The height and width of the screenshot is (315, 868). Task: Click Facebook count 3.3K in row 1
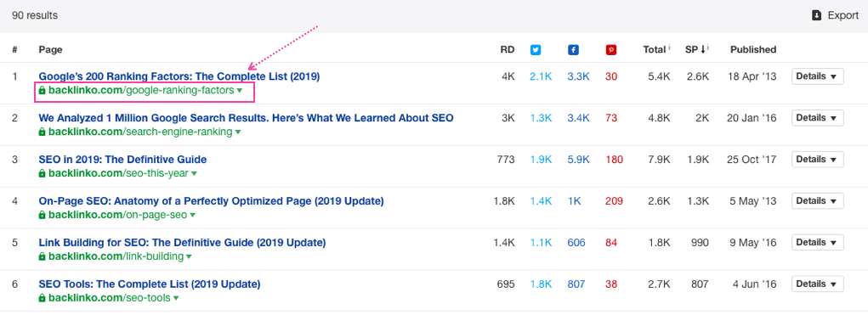pos(578,76)
